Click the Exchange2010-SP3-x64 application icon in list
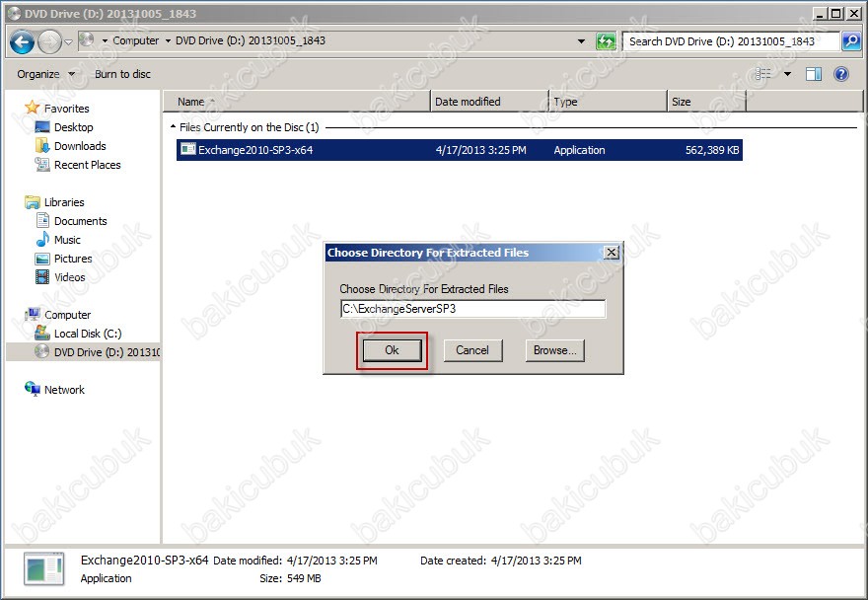 [x=188, y=149]
